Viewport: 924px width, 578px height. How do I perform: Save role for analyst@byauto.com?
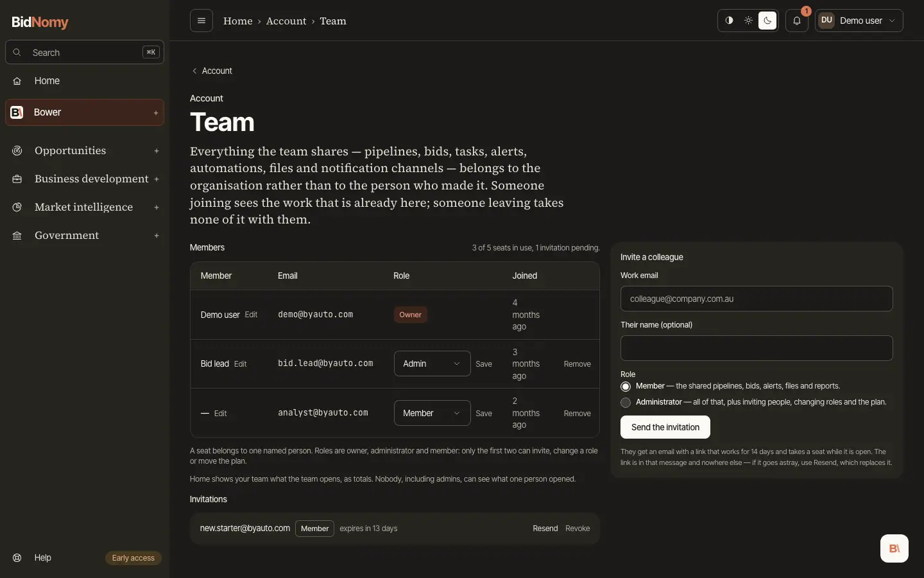[484, 414]
